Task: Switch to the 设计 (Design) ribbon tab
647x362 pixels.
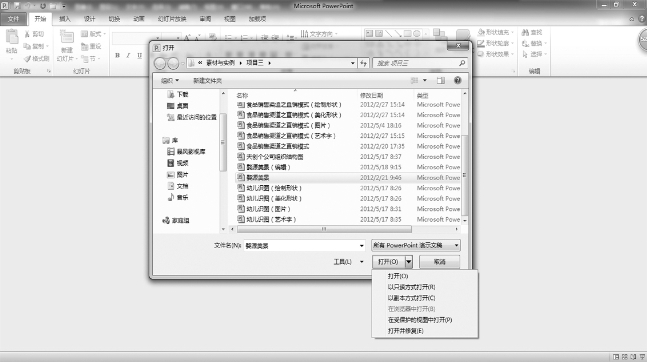Action: 90,19
